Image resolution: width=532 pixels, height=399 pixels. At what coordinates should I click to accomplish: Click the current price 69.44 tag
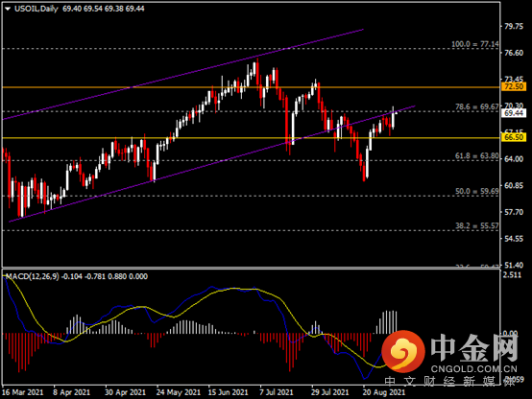pos(514,113)
